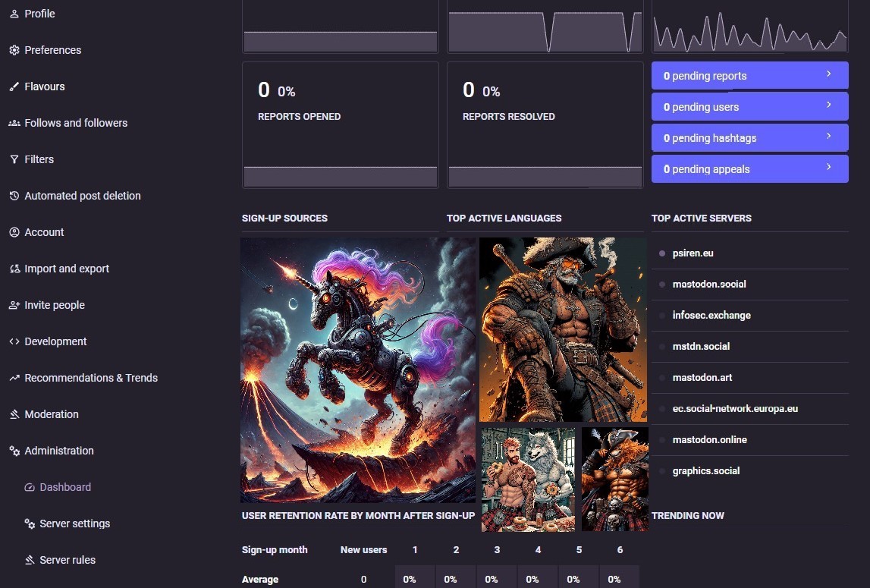Click the Reports Opened stat card

pos(340,125)
